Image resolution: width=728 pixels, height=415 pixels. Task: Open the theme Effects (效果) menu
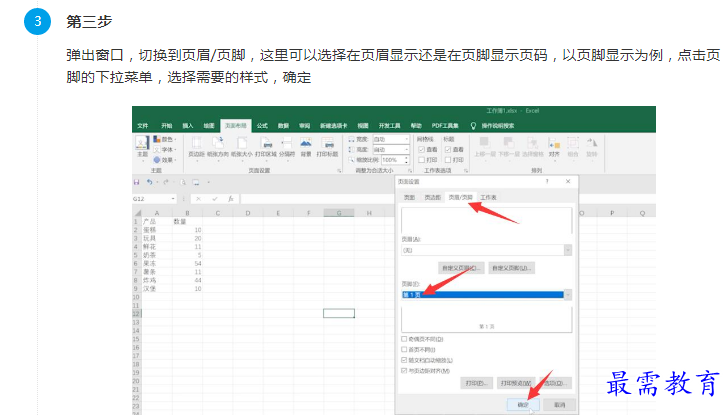click(164, 160)
